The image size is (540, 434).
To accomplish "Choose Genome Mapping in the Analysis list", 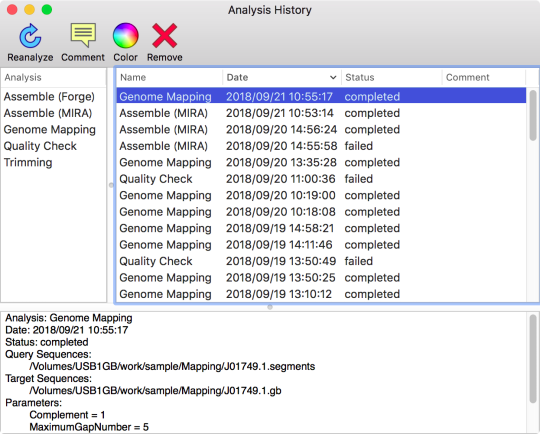I will pyautogui.click(x=50, y=130).
